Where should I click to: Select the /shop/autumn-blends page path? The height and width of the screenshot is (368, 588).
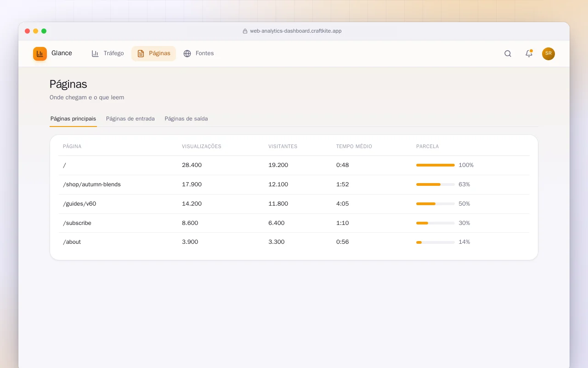(92, 184)
